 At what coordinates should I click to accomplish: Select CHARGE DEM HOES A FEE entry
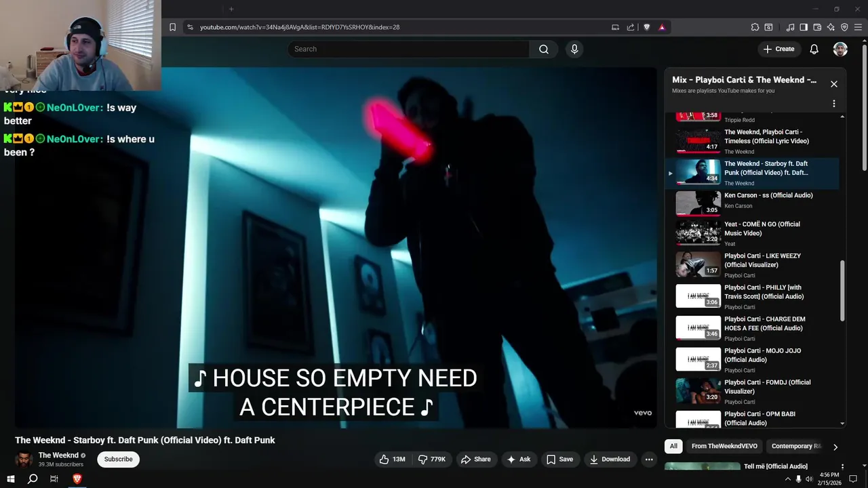coord(751,328)
